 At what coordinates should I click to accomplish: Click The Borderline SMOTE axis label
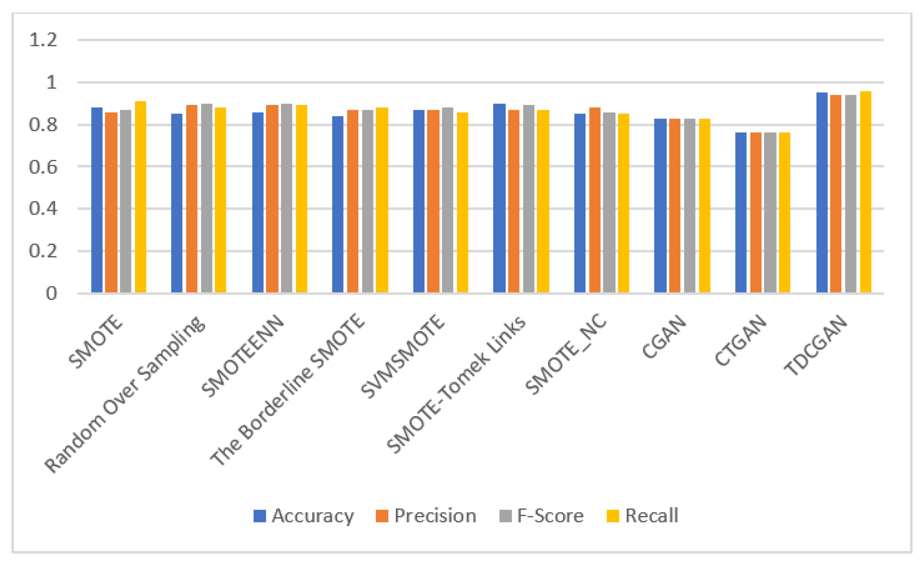click(x=288, y=390)
